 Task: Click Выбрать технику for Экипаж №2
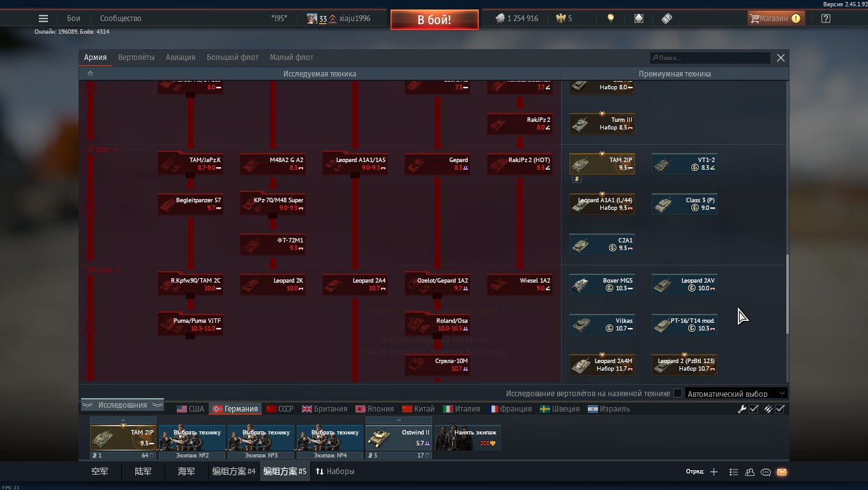tap(192, 438)
